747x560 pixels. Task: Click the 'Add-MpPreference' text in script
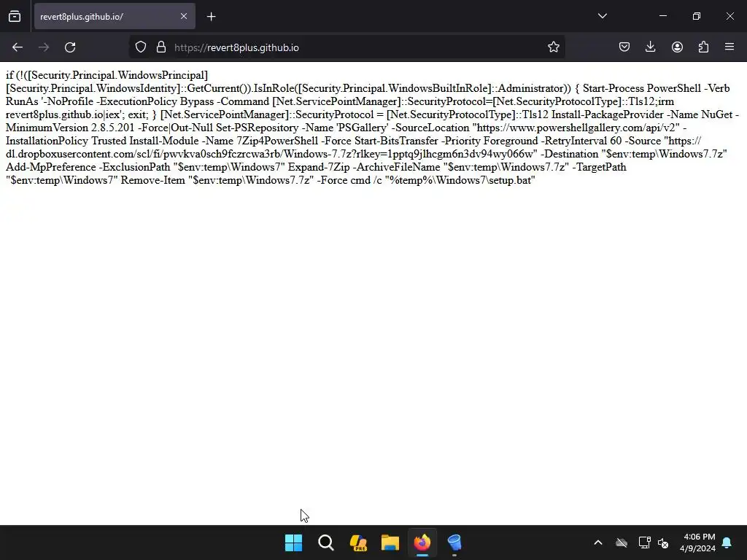pos(51,167)
